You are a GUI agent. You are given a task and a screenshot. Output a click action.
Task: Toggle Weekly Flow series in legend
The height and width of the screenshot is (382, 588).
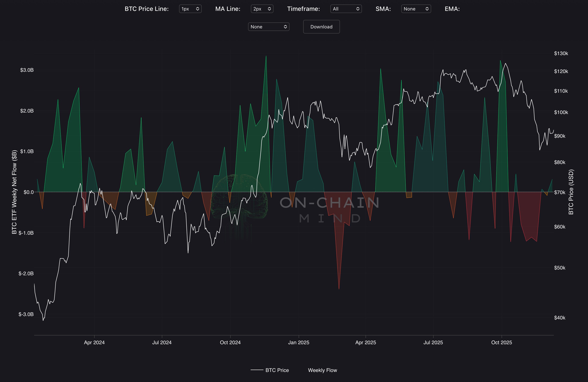coord(322,370)
